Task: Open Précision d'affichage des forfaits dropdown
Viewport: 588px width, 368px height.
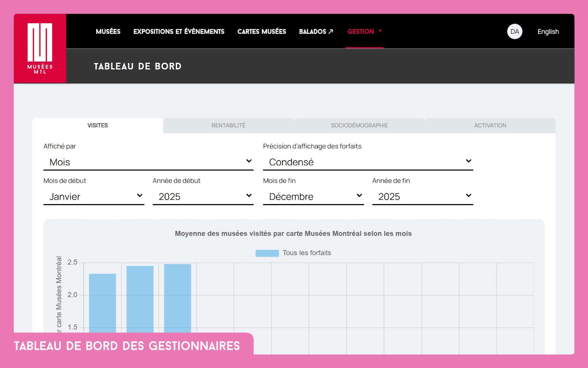Action: 368,162
